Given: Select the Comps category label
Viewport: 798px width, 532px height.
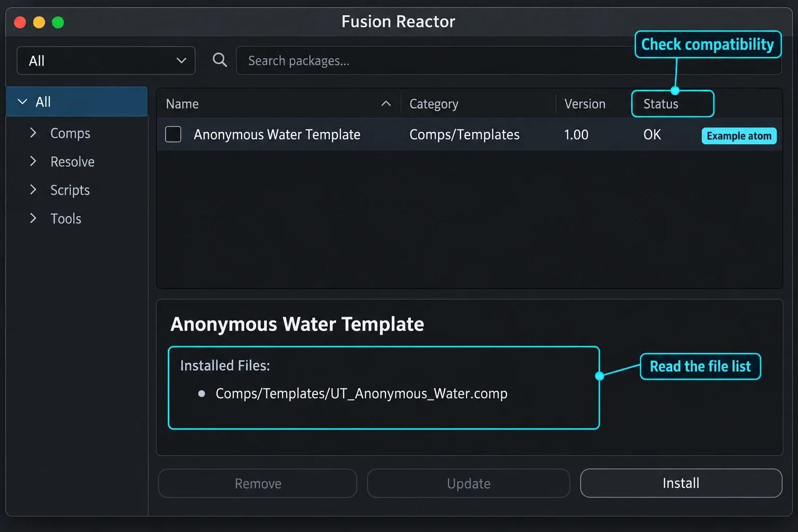Looking at the screenshot, I should [70, 134].
